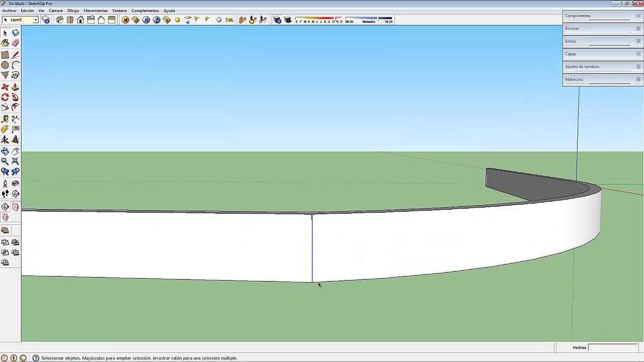Click the gold M plugin button
This screenshot has height=362, width=644.
[x=125, y=20]
